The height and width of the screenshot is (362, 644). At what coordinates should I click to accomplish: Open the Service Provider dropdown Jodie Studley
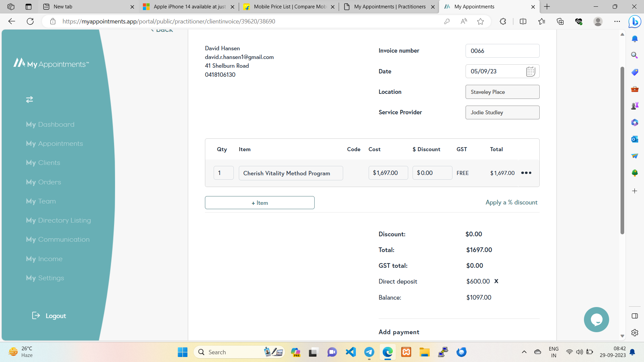point(502,113)
